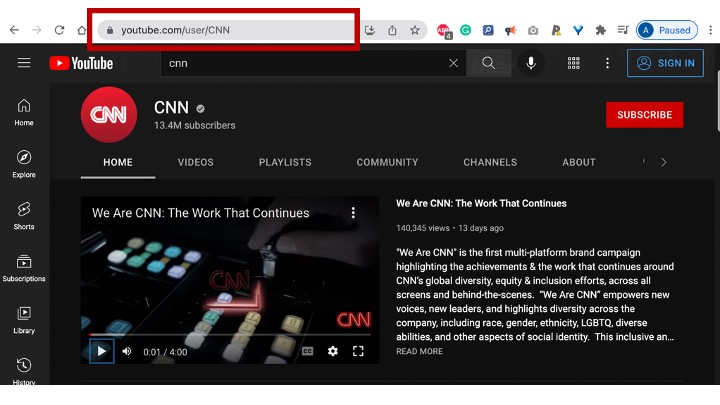Open YouTube settings three-dot menu
Screen dimensions: 720x405
pyautogui.click(x=608, y=63)
